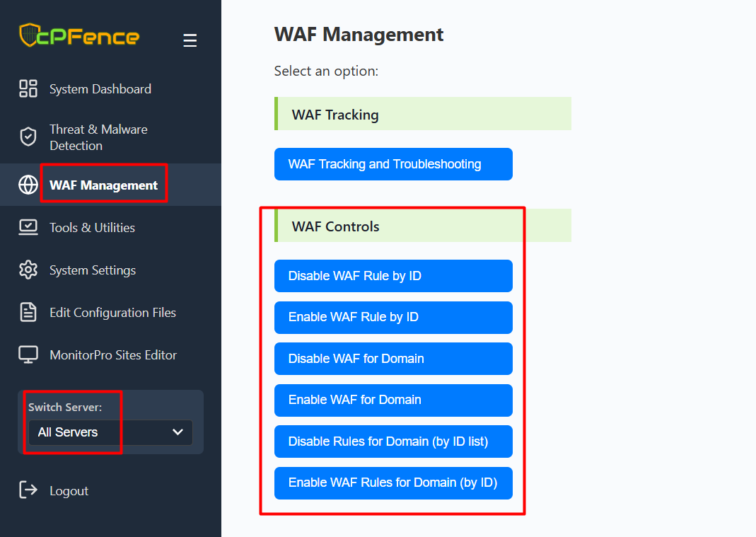The width and height of the screenshot is (756, 537).
Task: Click the Logout arrow icon
Action: click(x=28, y=490)
